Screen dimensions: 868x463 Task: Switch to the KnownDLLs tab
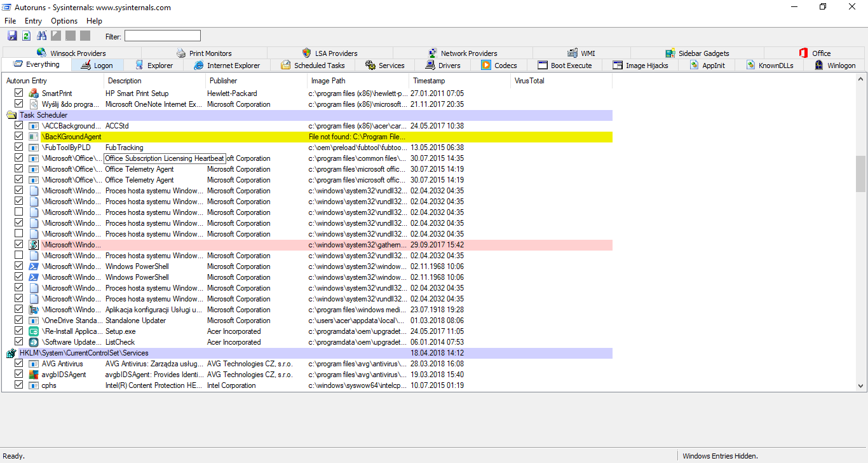pyautogui.click(x=770, y=65)
